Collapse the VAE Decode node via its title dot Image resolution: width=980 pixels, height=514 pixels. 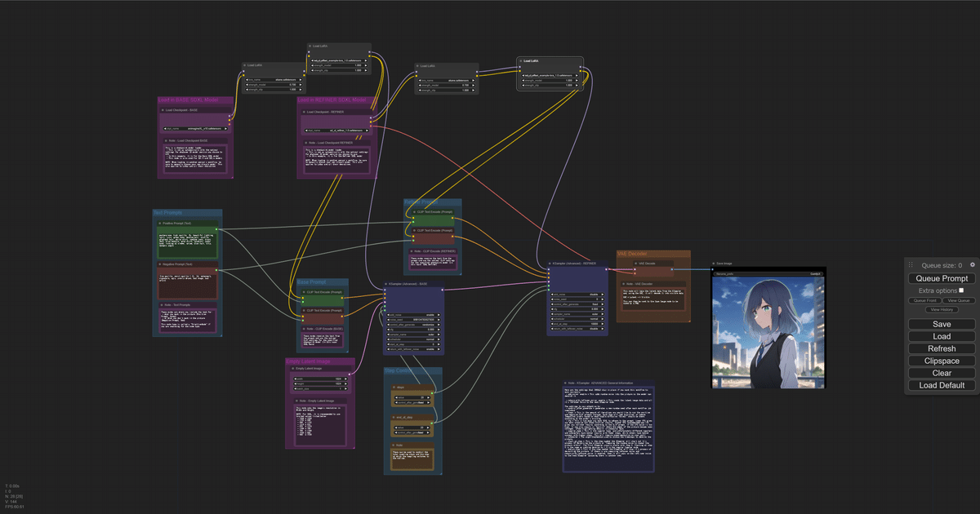click(x=635, y=264)
